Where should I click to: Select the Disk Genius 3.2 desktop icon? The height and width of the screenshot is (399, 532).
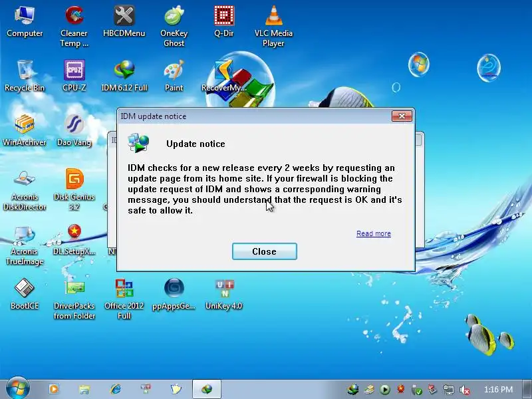click(x=74, y=190)
